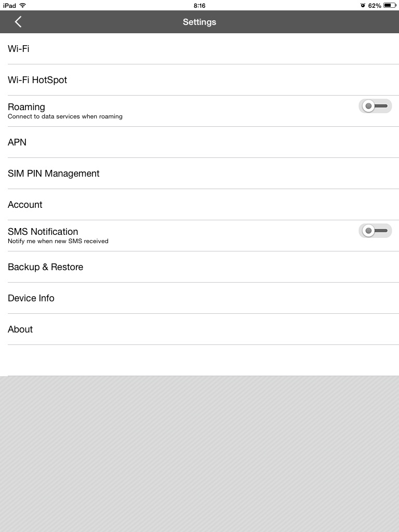Tap the Wi-Fi status bar icon
The image size is (399, 532).
23,5
